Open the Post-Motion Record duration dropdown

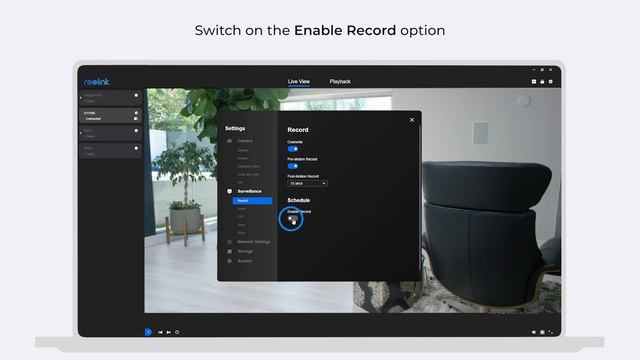point(307,184)
